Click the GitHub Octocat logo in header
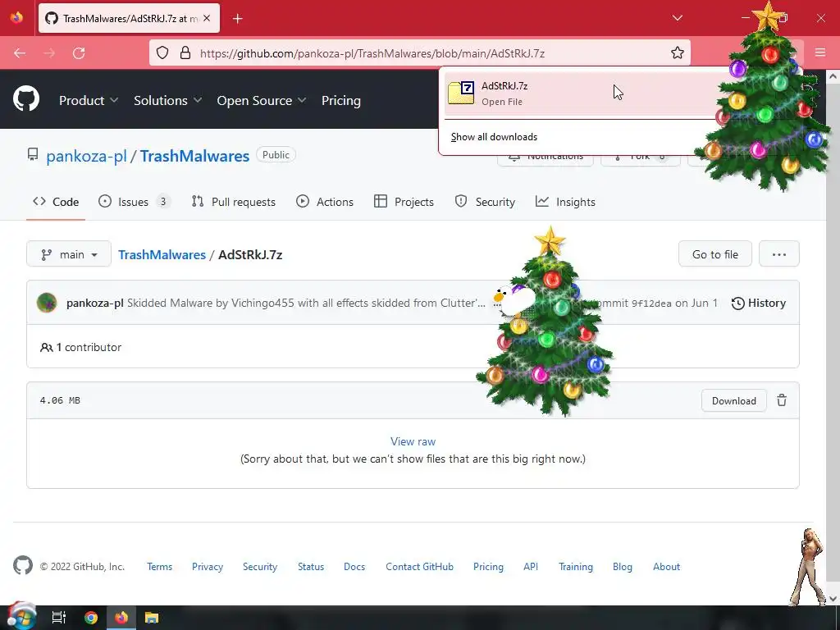840x630 pixels. click(26, 99)
